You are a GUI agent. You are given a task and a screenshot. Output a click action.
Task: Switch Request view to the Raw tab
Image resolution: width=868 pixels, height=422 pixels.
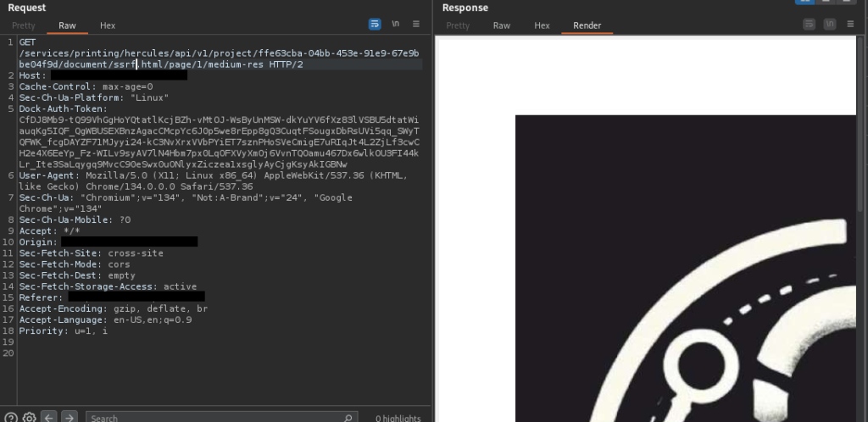(67, 25)
